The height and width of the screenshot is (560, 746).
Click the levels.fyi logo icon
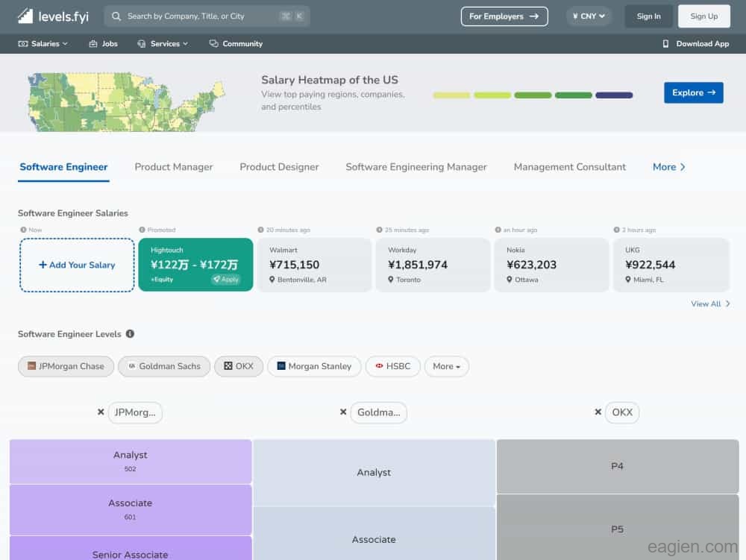tap(25, 16)
